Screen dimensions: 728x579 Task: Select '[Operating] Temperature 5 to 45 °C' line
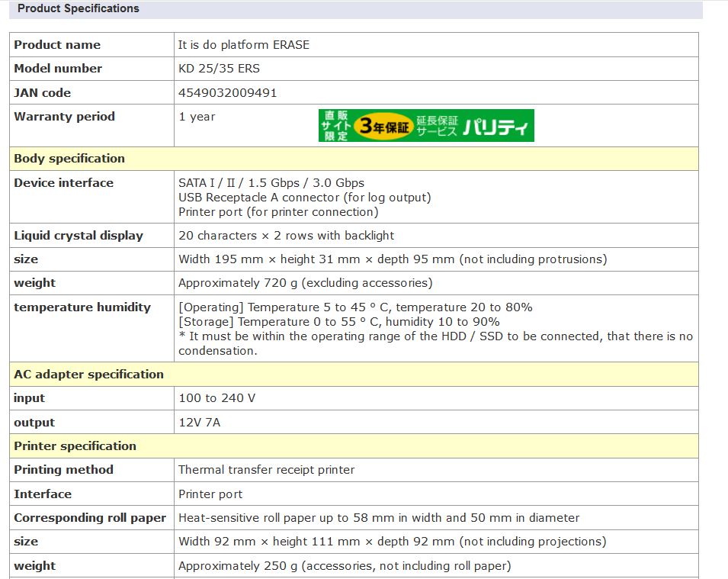point(355,307)
